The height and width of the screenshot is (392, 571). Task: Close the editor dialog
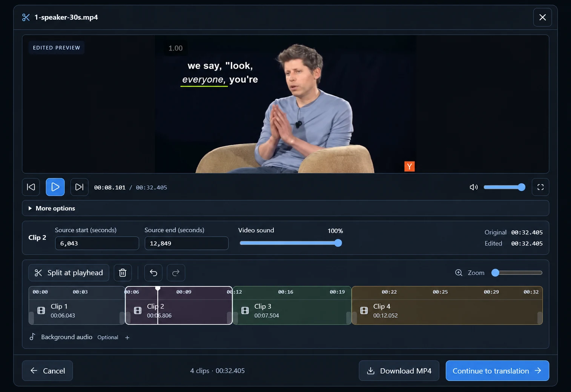point(542,17)
